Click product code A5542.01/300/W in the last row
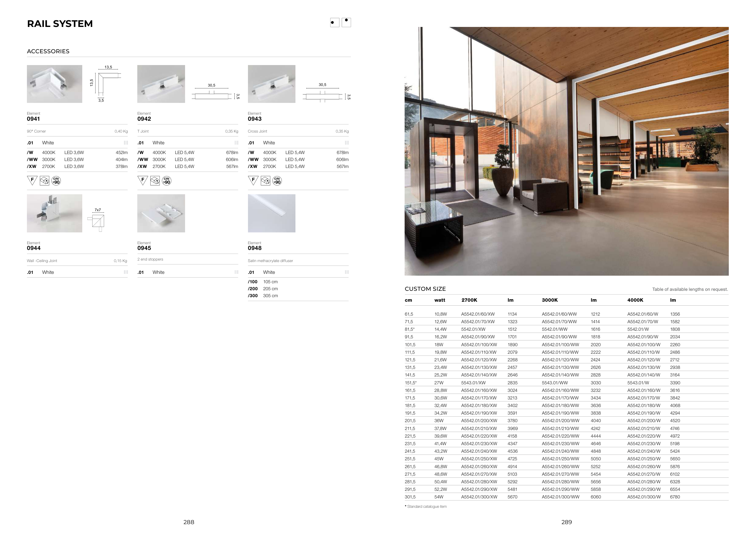The height and width of the screenshot is (535, 756). click(644, 497)
